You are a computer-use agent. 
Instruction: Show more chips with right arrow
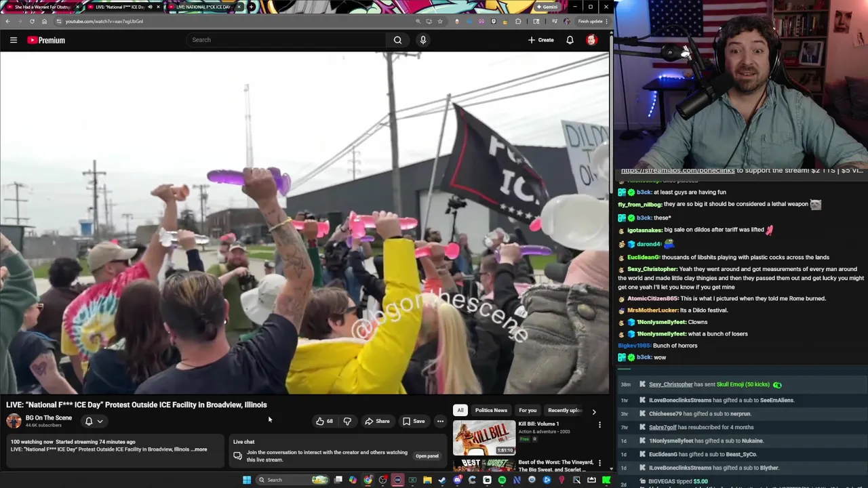594,411
